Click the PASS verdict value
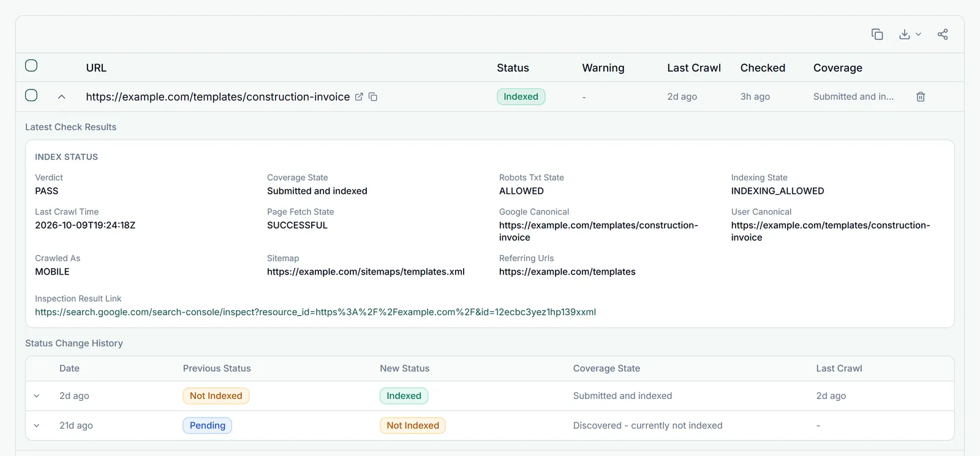980x456 pixels. pos(47,191)
